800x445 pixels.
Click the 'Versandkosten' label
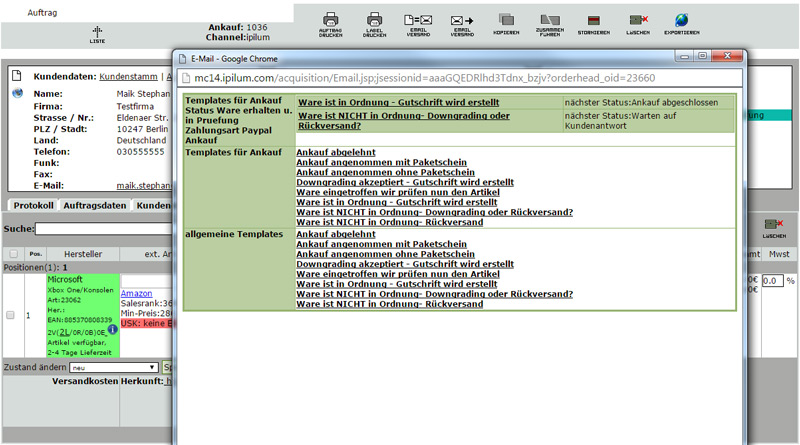click(x=85, y=381)
